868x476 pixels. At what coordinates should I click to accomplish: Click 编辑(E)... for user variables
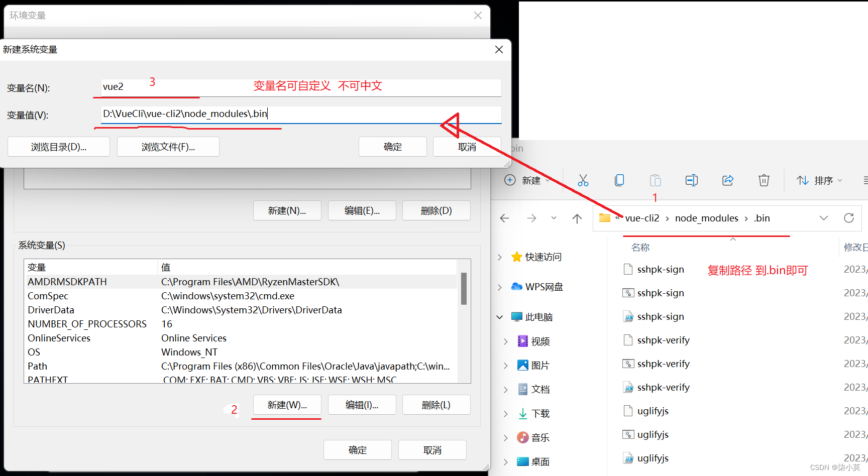pyautogui.click(x=362, y=210)
